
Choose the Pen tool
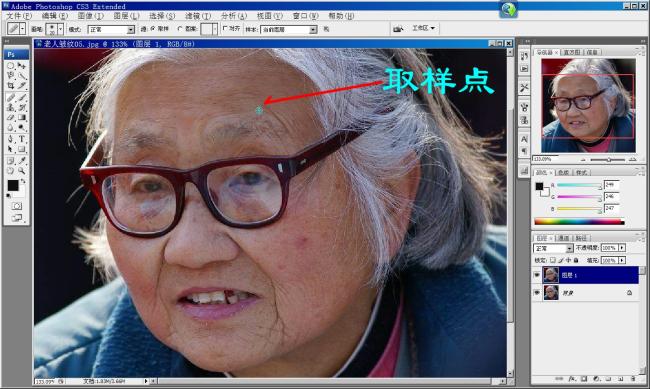[x=11, y=139]
